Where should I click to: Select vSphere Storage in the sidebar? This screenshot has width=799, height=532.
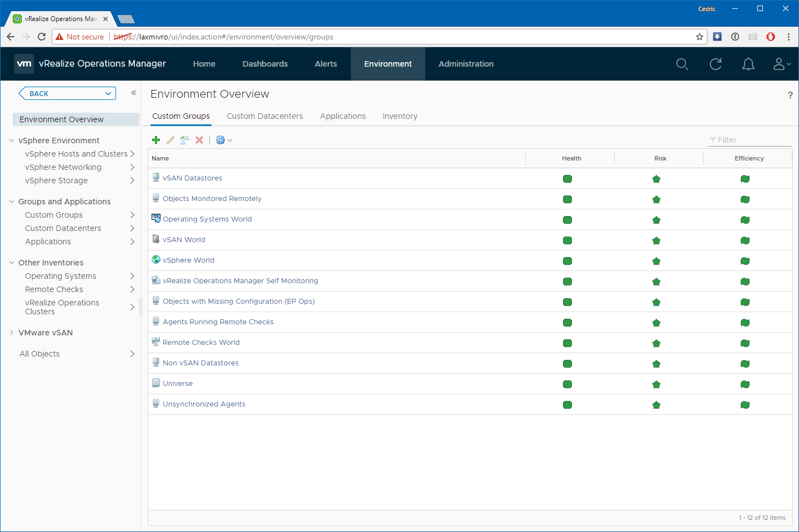point(56,180)
